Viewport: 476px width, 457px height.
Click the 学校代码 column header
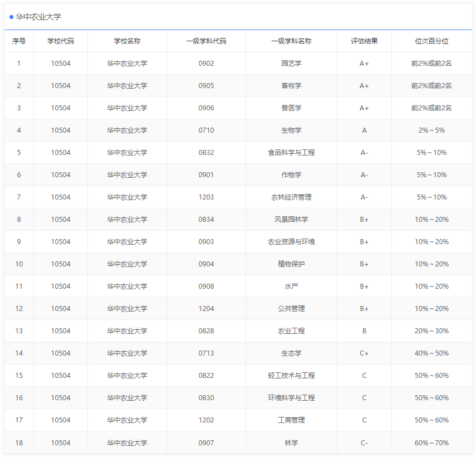pyautogui.click(x=61, y=41)
